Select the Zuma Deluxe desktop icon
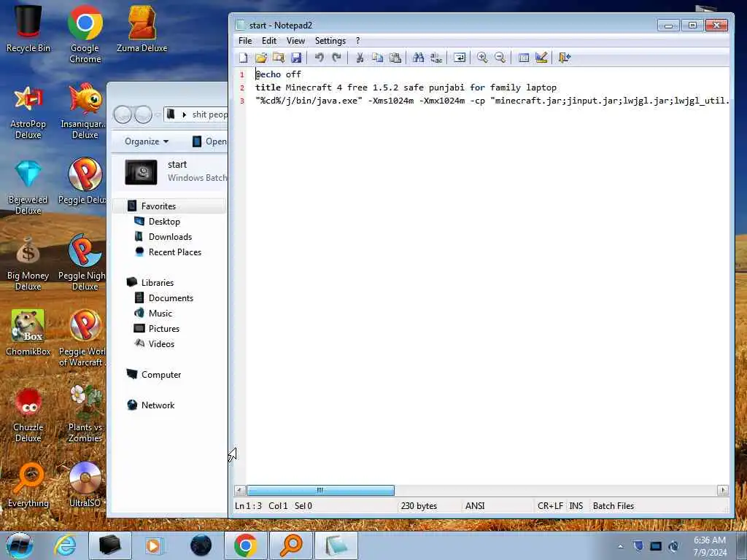The height and width of the screenshot is (560, 747). click(142, 28)
